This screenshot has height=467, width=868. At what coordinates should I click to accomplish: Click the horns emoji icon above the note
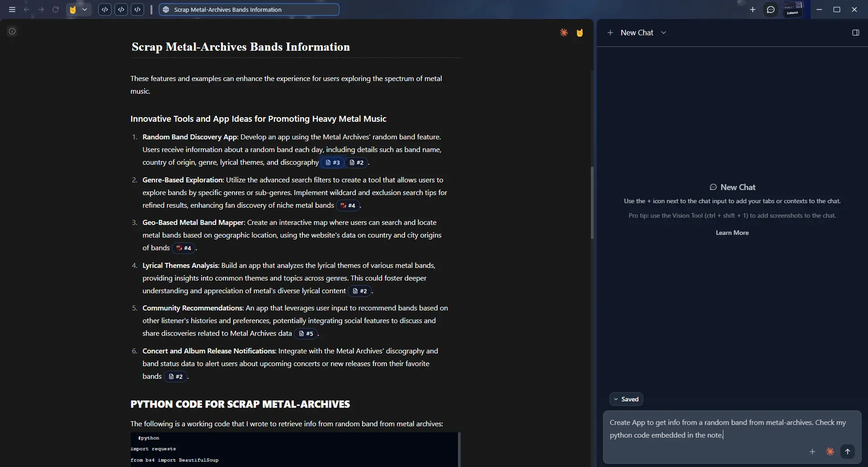pyautogui.click(x=580, y=33)
